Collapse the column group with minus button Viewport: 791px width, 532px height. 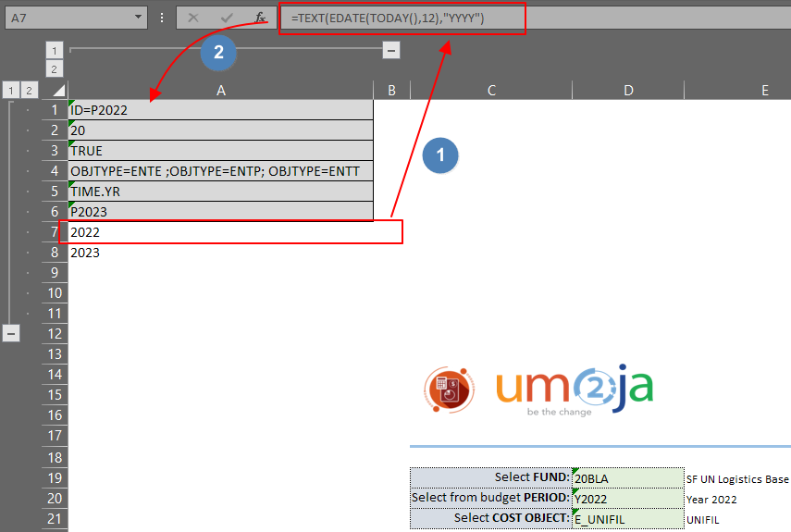pos(391,50)
